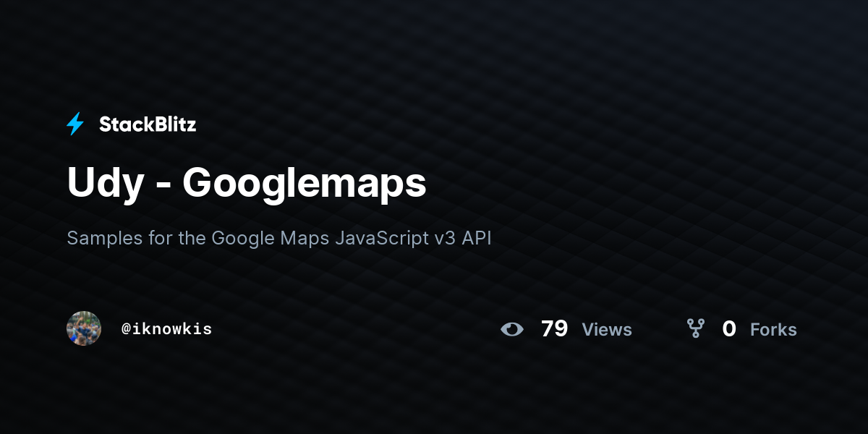Image resolution: width=868 pixels, height=434 pixels.
Task: Click the Views label
Action: point(607,330)
